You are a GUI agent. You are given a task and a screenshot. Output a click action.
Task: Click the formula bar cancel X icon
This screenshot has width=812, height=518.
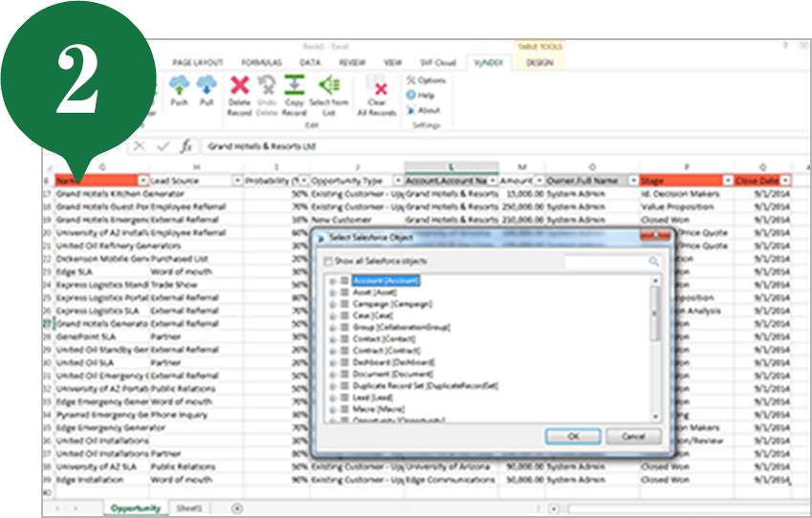point(140,146)
